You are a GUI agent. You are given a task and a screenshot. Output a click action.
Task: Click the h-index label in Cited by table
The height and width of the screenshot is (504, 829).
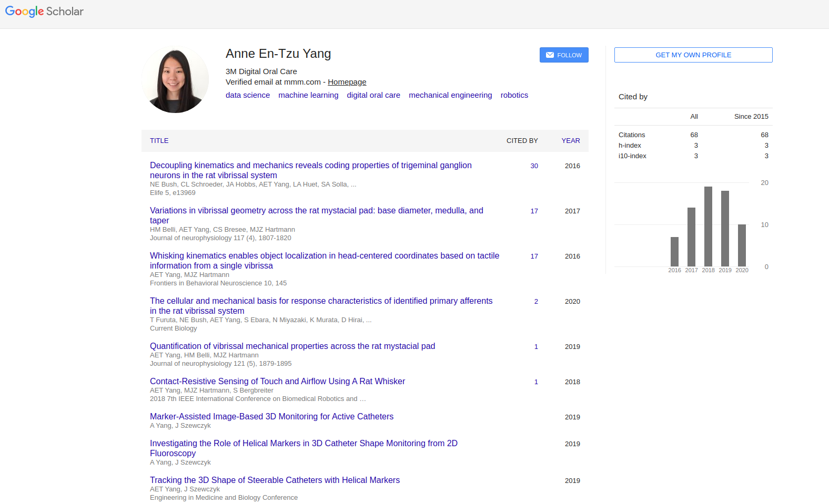pos(630,146)
